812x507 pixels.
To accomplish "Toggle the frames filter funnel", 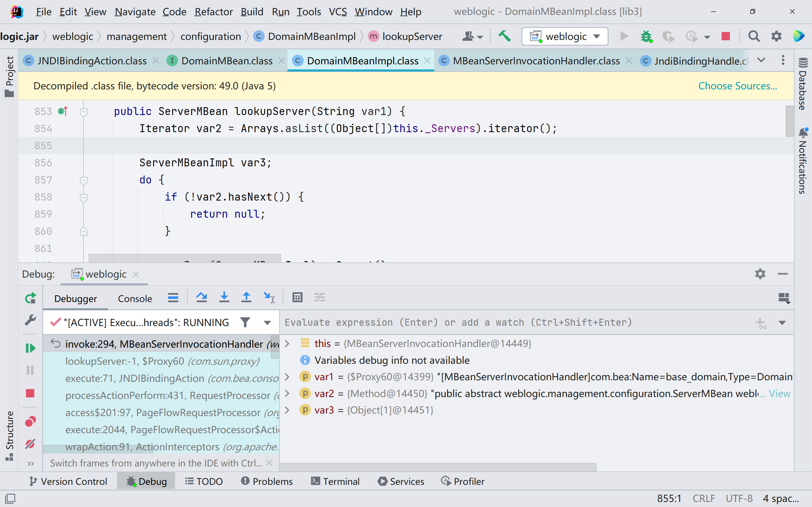I will [x=245, y=322].
